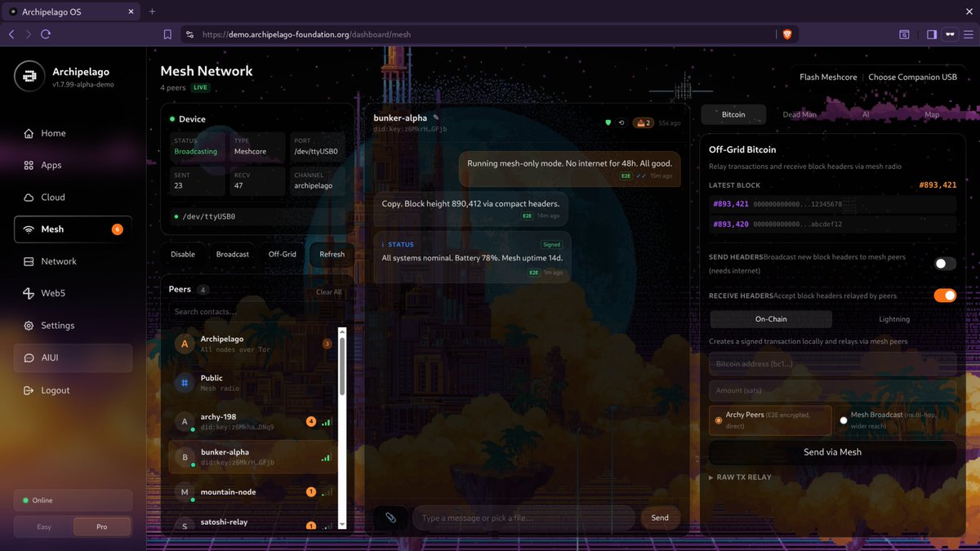This screenshot has height=551, width=980.
Task: Toggle the Receive Headers switch
Action: coord(945,295)
